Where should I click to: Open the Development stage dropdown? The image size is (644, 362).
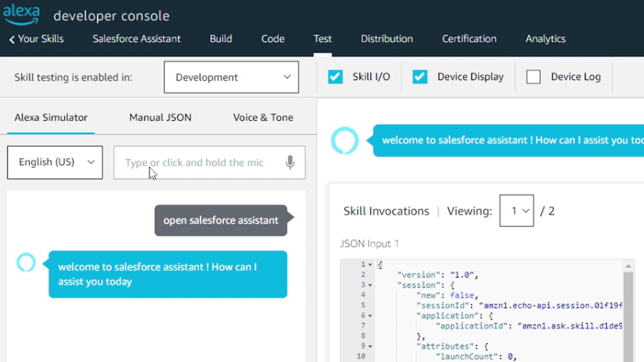pyautogui.click(x=231, y=77)
